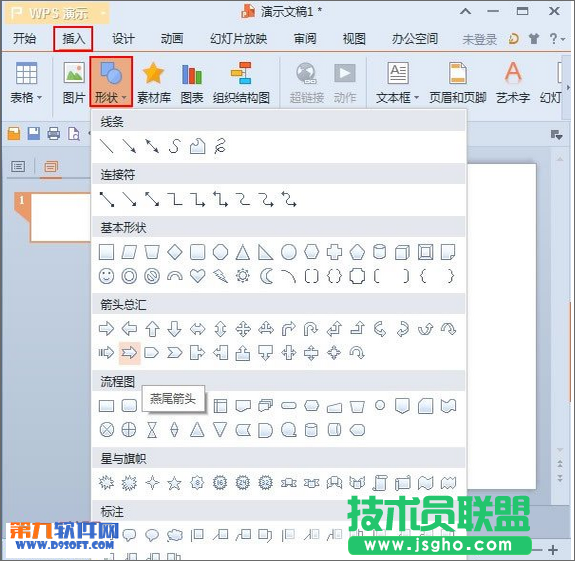Click the next slide double-arrow button
The image size is (575, 561).
coord(560,478)
